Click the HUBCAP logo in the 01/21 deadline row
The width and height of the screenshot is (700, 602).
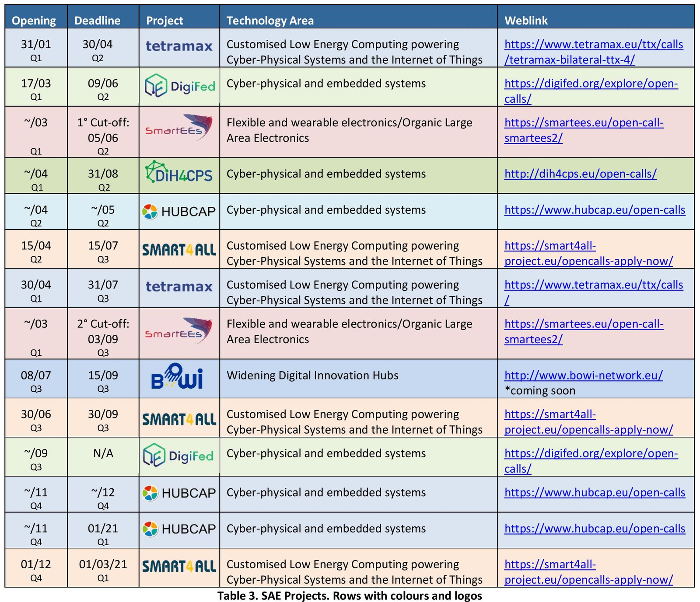pyautogui.click(x=179, y=529)
